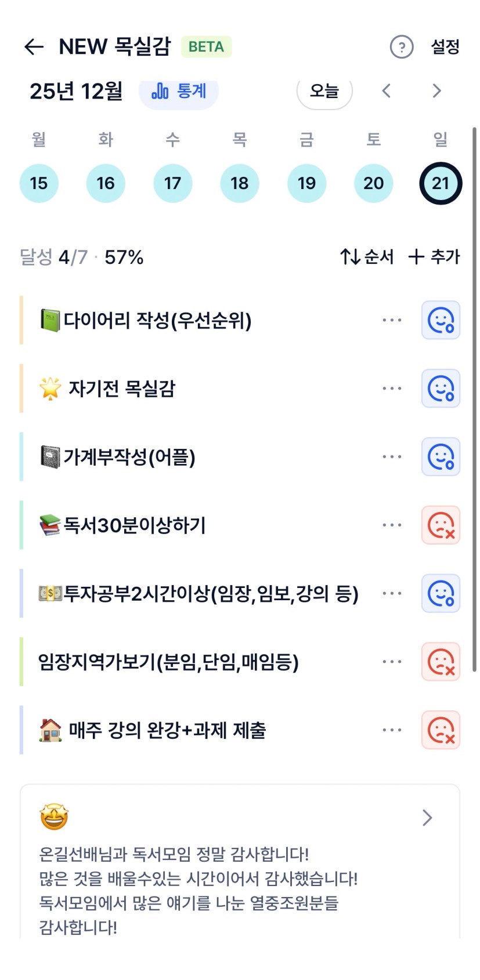Select date 15 on Monday
Screen dimensions: 480x980
(x=39, y=183)
